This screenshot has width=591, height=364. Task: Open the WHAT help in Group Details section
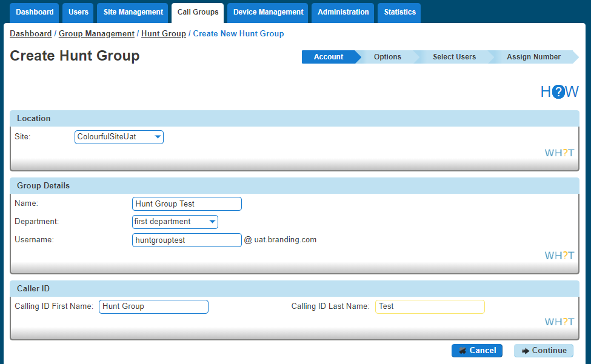tap(559, 256)
